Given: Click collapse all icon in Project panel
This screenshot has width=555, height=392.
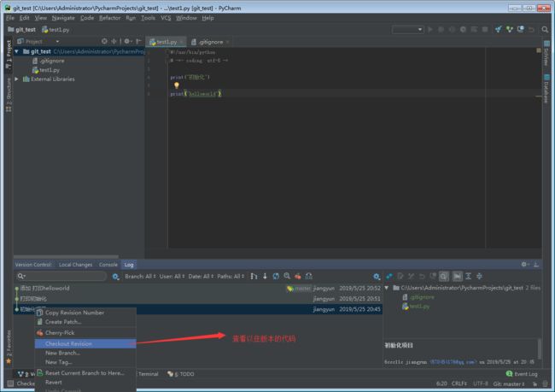Looking at the screenshot, I should tap(114, 42).
